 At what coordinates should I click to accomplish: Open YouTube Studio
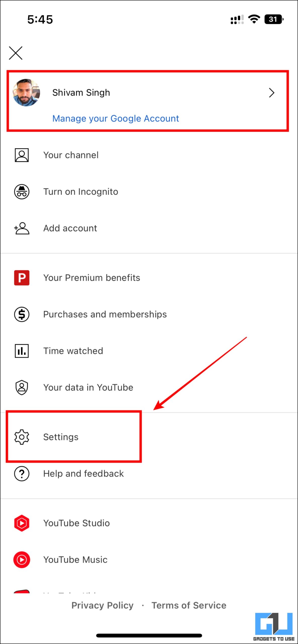(x=76, y=523)
